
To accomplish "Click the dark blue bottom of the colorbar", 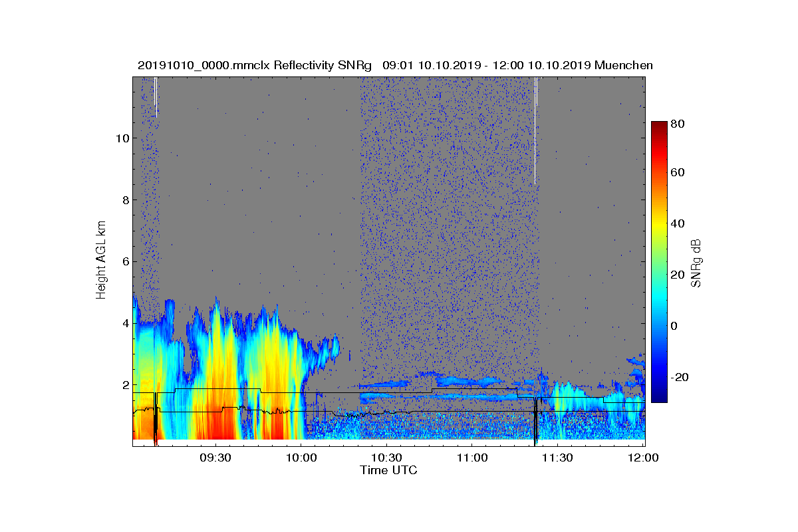I will (x=658, y=398).
